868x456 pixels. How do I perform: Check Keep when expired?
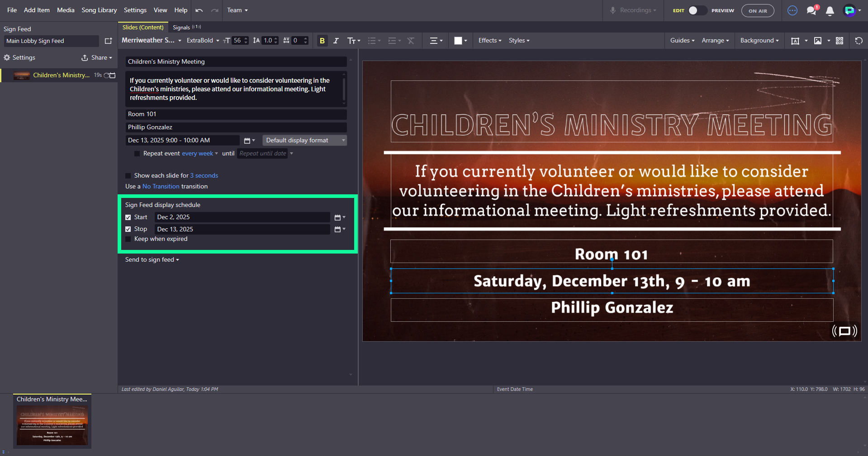click(128, 239)
